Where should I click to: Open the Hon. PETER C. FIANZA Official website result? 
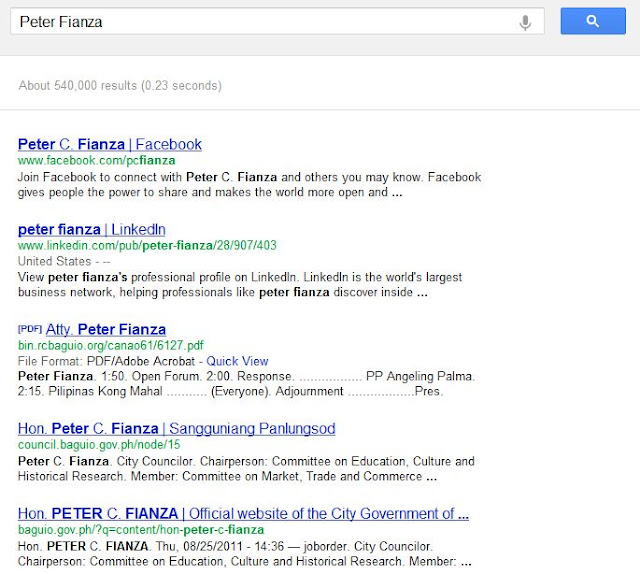pyautogui.click(x=243, y=513)
